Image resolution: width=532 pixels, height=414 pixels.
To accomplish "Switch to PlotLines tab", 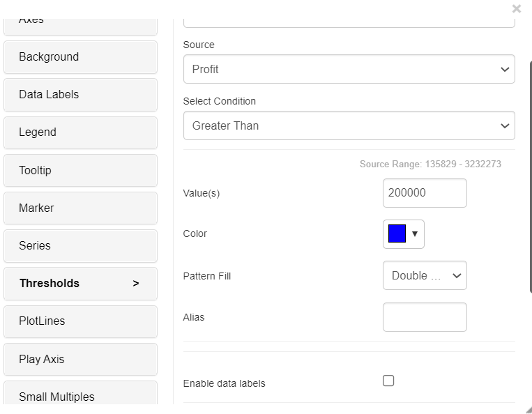I will click(80, 321).
